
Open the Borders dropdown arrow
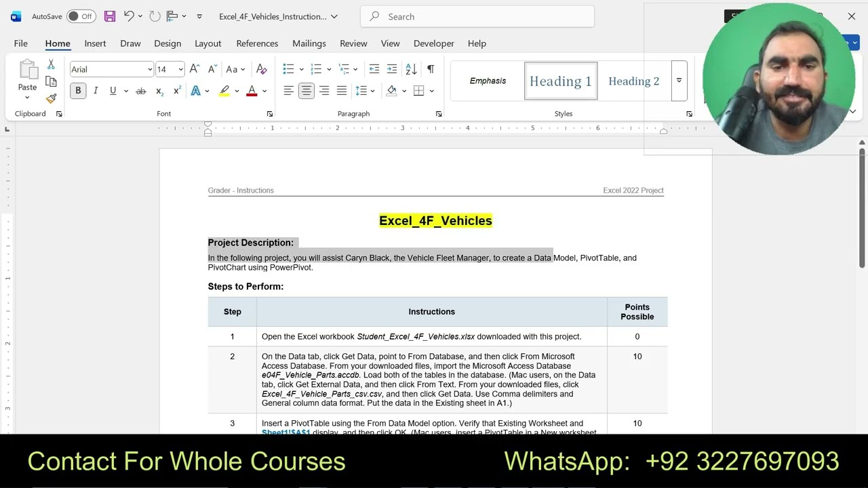pos(432,91)
